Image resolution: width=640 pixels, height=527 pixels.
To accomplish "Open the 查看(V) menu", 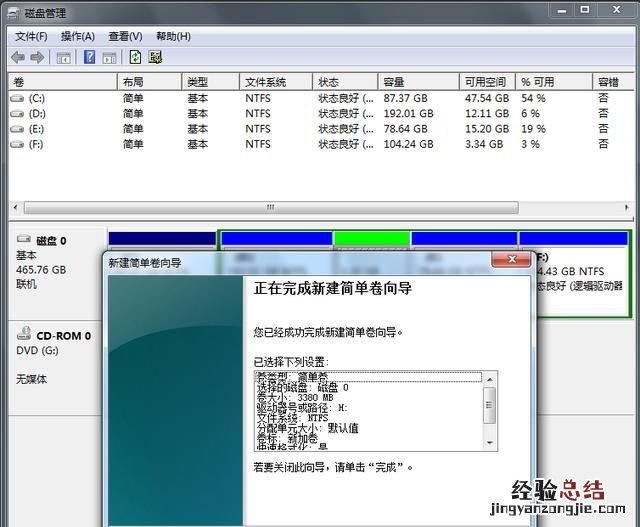I will 125,36.
